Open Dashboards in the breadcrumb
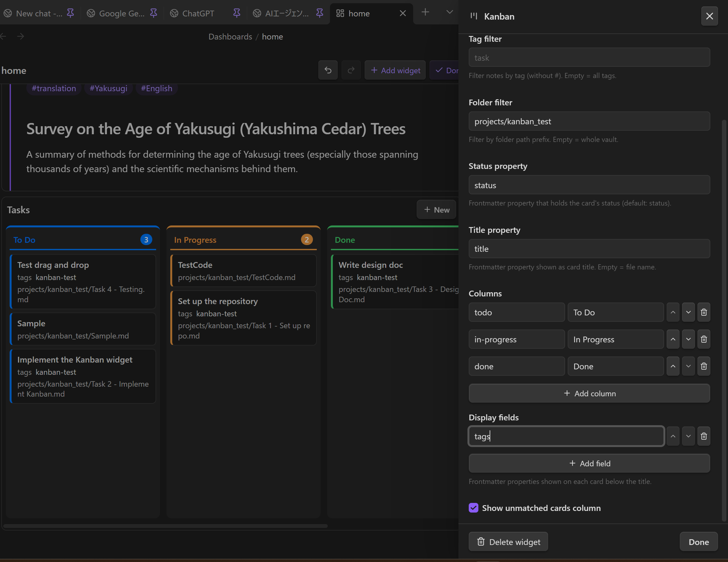The height and width of the screenshot is (562, 728). [x=230, y=37]
